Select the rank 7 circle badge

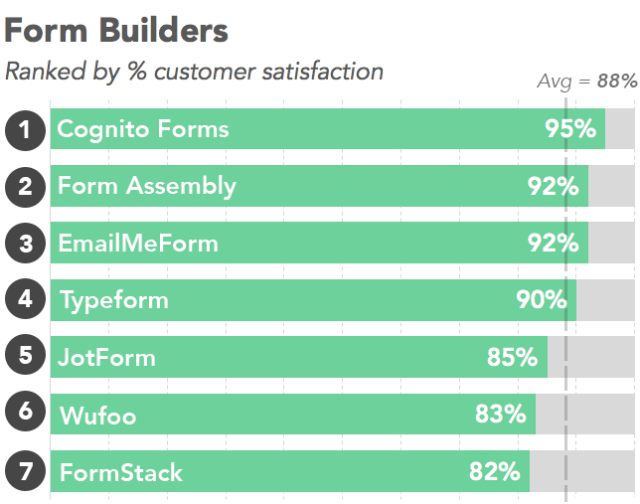[25, 471]
